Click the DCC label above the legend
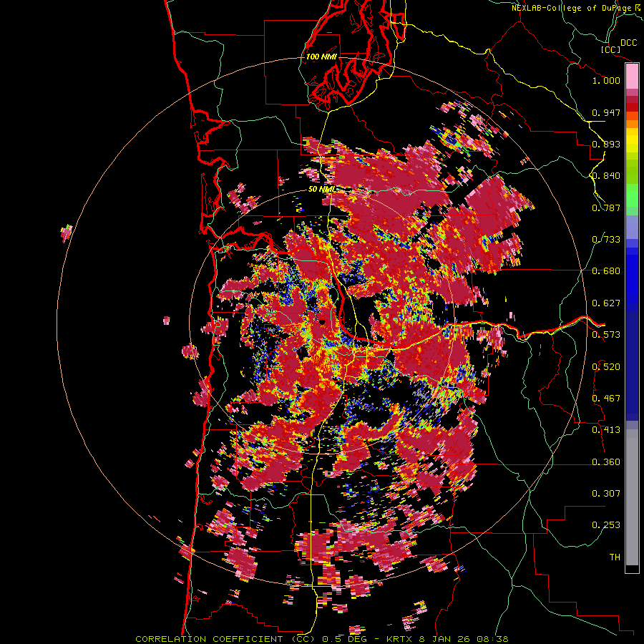 tap(629, 43)
